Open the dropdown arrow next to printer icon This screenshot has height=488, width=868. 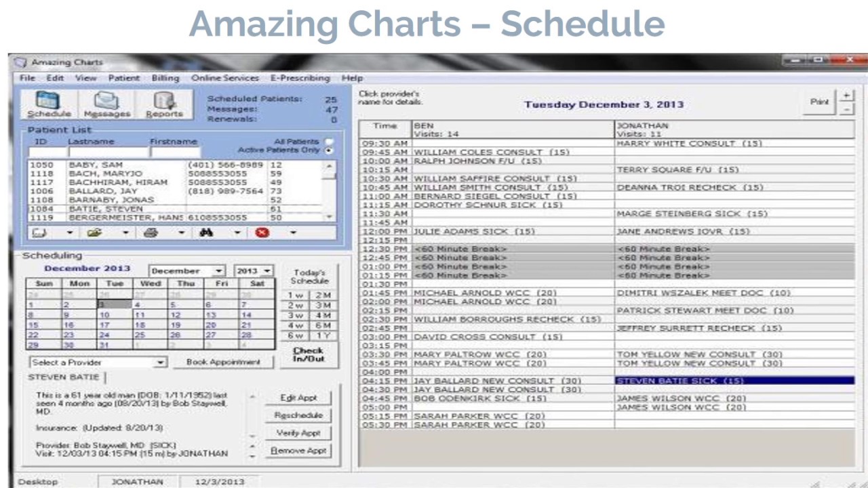click(181, 232)
